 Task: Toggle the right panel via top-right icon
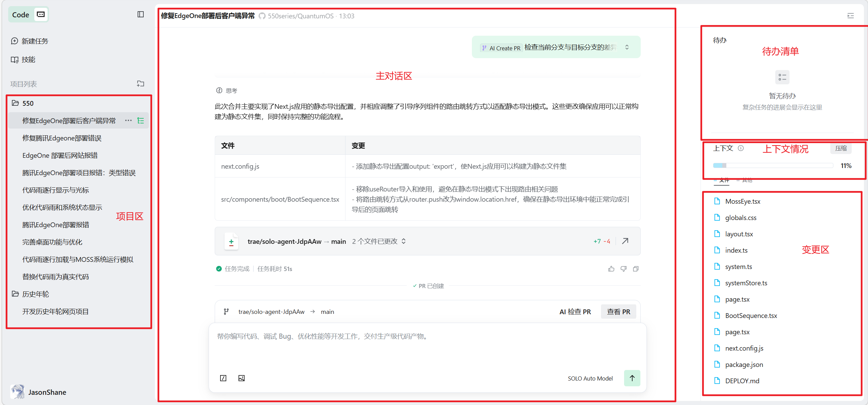pos(851,16)
